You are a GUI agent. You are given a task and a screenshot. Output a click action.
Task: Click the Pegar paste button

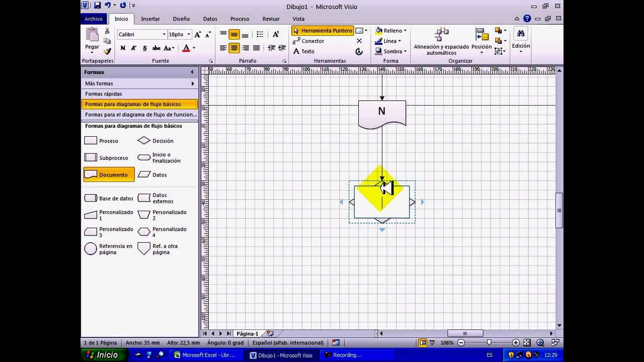(92, 40)
